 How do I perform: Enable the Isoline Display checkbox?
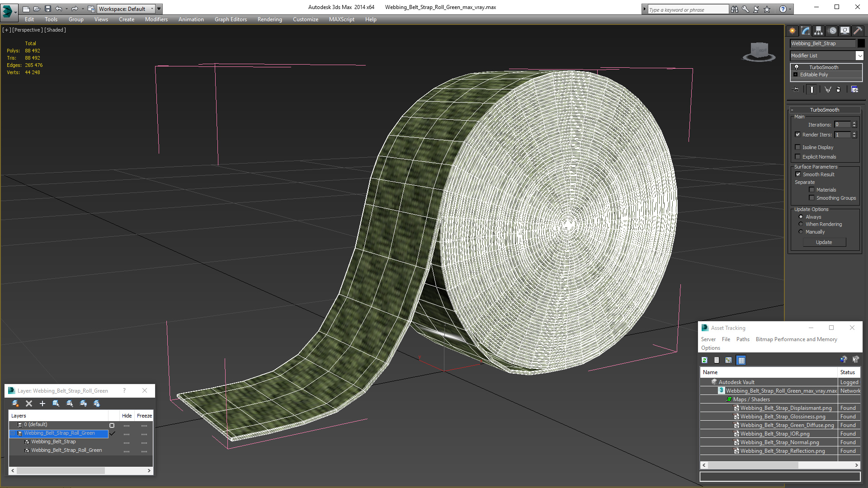[798, 147]
